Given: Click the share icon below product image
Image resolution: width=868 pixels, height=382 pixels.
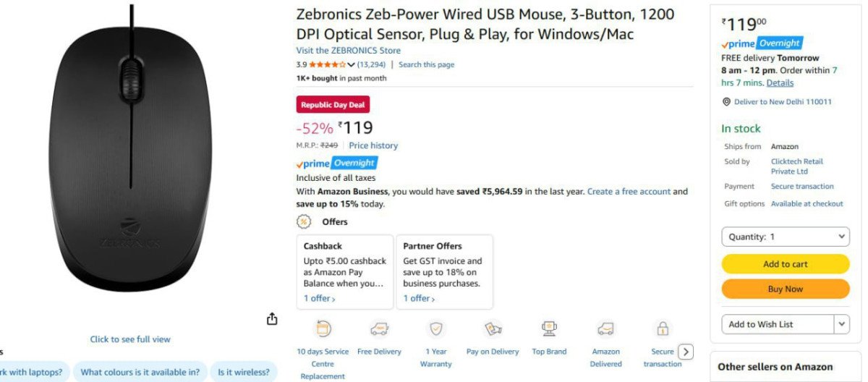Looking at the screenshot, I should coord(272,319).
